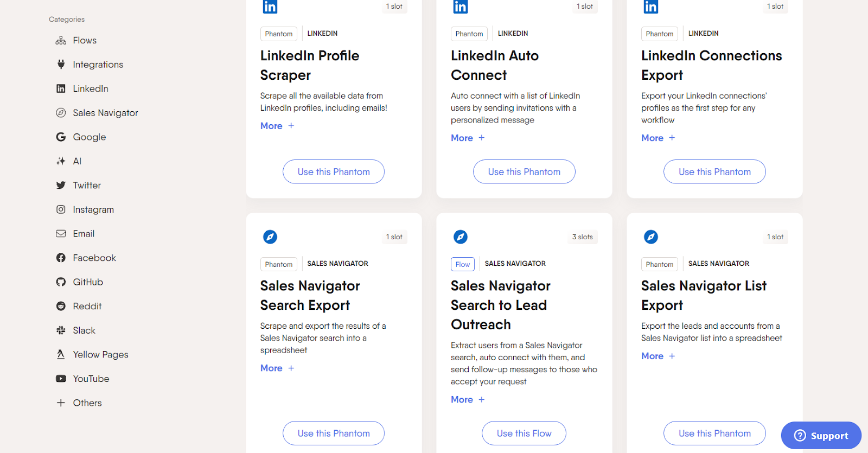Select the Google category label
The width and height of the screenshot is (868, 453).
[90, 137]
